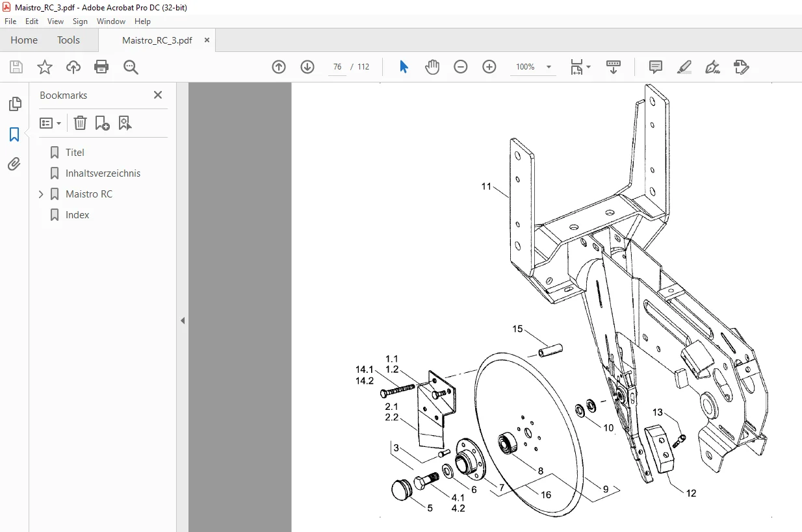Open the File menu
This screenshot has width=802, height=532.
click(x=10, y=21)
